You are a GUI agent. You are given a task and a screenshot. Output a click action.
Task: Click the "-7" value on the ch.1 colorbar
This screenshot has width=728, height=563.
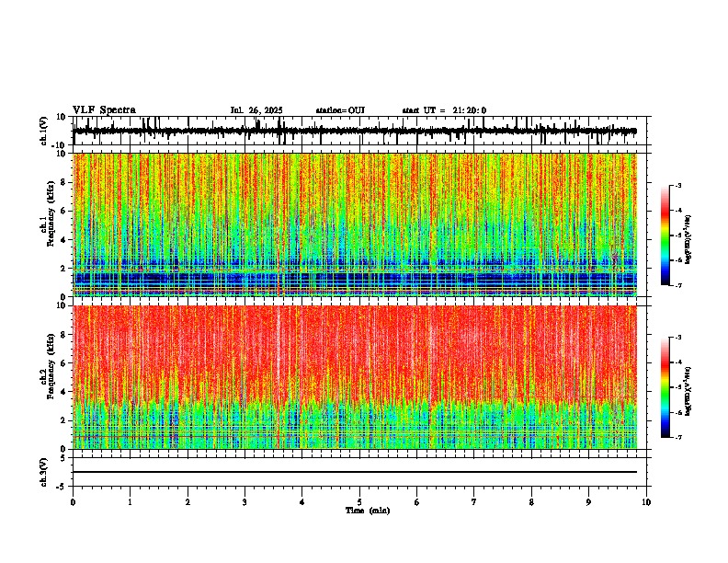[678, 285]
